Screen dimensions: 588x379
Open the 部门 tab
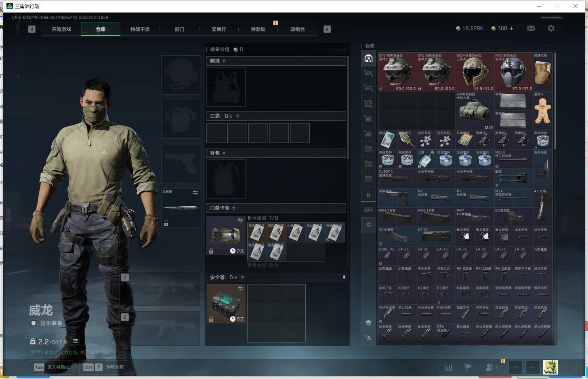179,29
